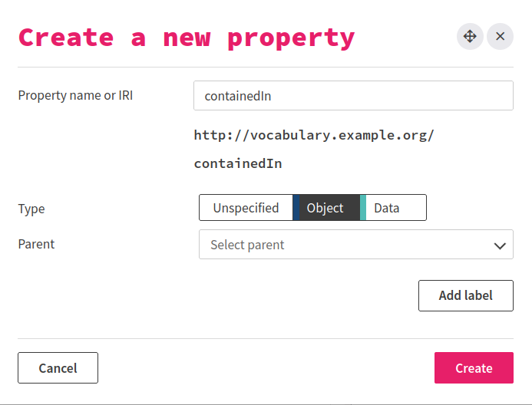Switch property type to Data
The height and width of the screenshot is (405, 532).
click(395, 208)
